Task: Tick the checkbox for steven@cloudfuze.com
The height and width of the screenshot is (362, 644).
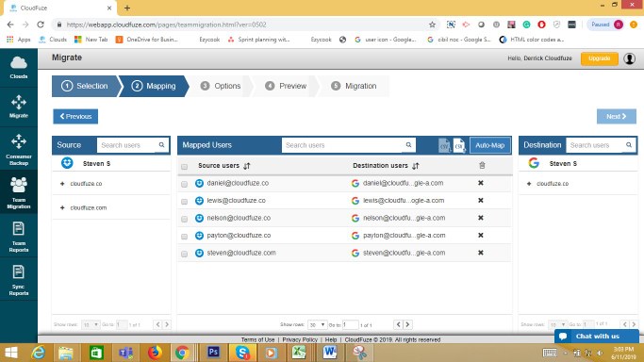Action: click(185, 254)
